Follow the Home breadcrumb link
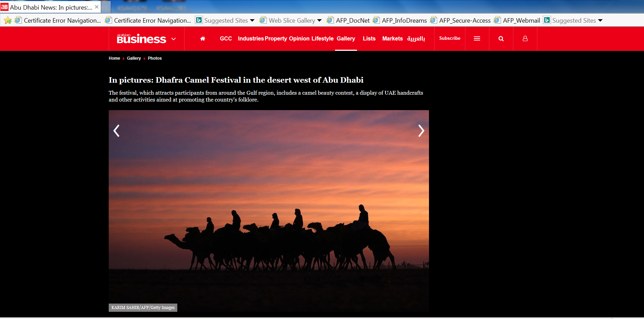Viewport: 644px width, 319px height. click(x=114, y=58)
